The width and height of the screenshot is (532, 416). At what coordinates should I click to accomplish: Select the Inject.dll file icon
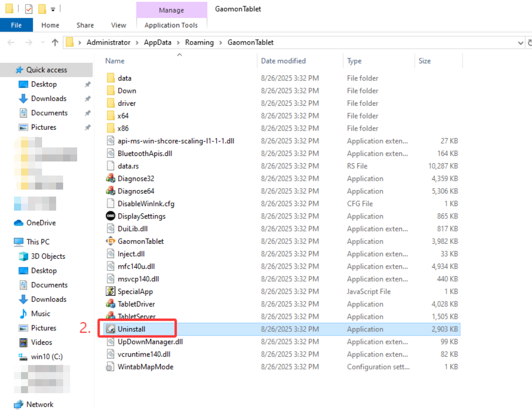coord(110,254)
